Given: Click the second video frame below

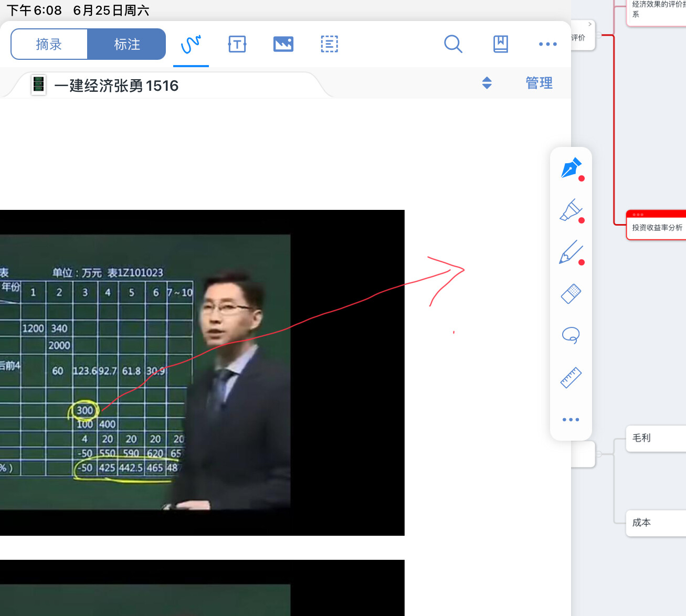Looking at the screenshot, I should tap(202, 588).
